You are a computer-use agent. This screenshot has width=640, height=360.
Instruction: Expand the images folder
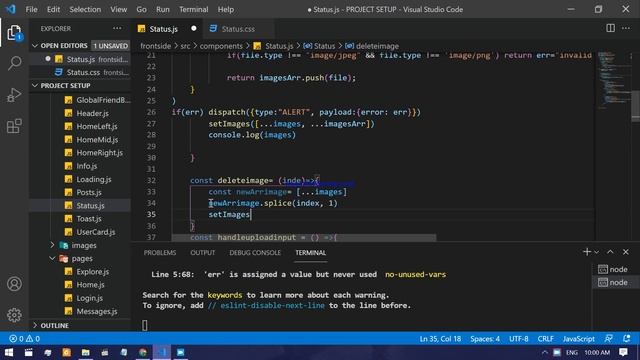click(52, 245)
